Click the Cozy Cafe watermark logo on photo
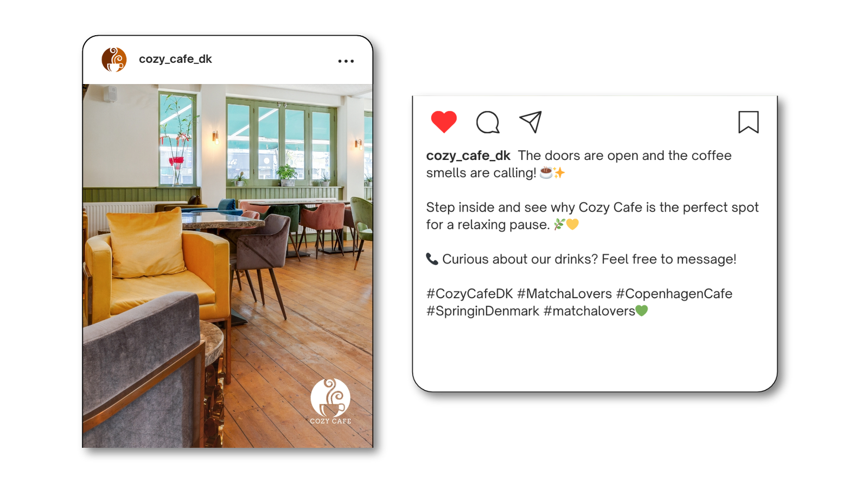Image resolution: width=868 pixels, height=488 pixels. pos(330,401)
